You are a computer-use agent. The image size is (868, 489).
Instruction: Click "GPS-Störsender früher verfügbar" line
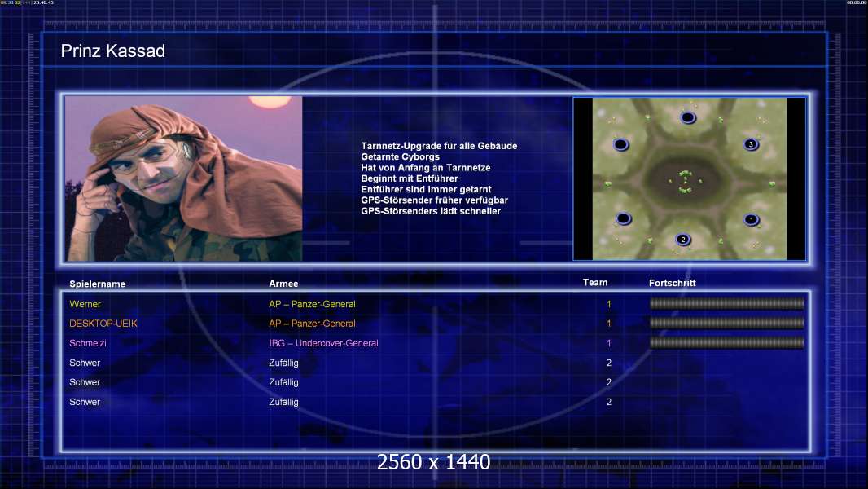[x=435, y=200]
